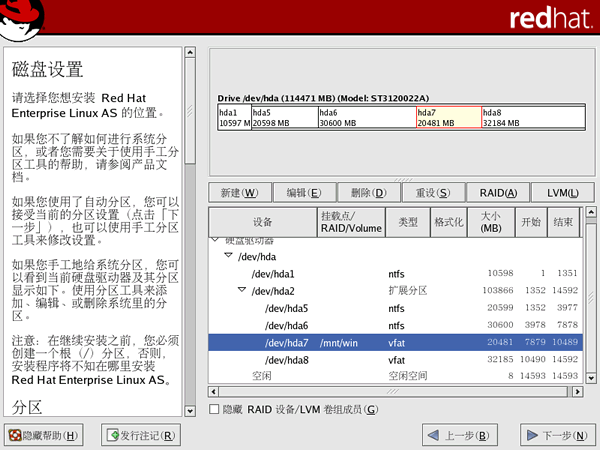The height and width of the screenshot is (450, 600).
Task: Open the Release Notes (发行注记) button
Action: pyautogui.click(x=141, y=435)
